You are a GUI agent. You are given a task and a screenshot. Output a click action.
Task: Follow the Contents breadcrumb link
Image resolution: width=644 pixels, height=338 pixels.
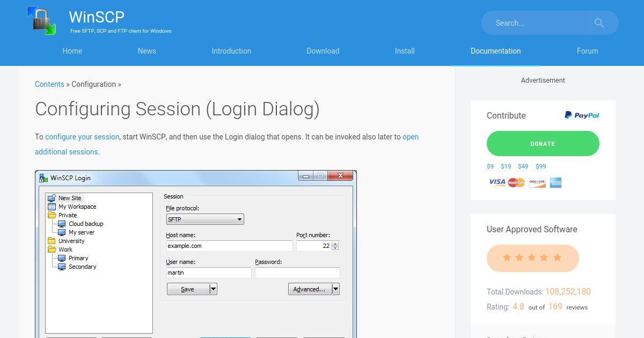coord(49,84)
